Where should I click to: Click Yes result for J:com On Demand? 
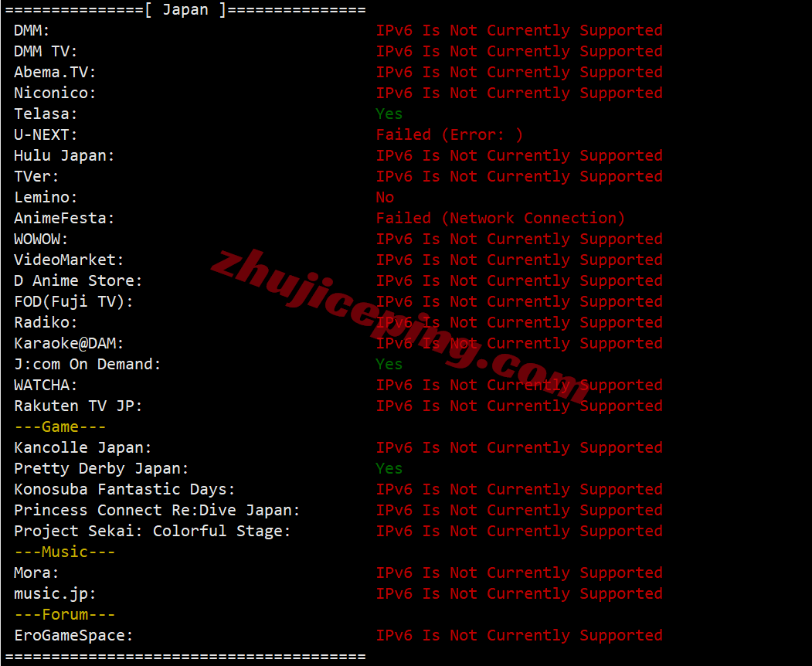pyautogui.click(x=389, y=364)
